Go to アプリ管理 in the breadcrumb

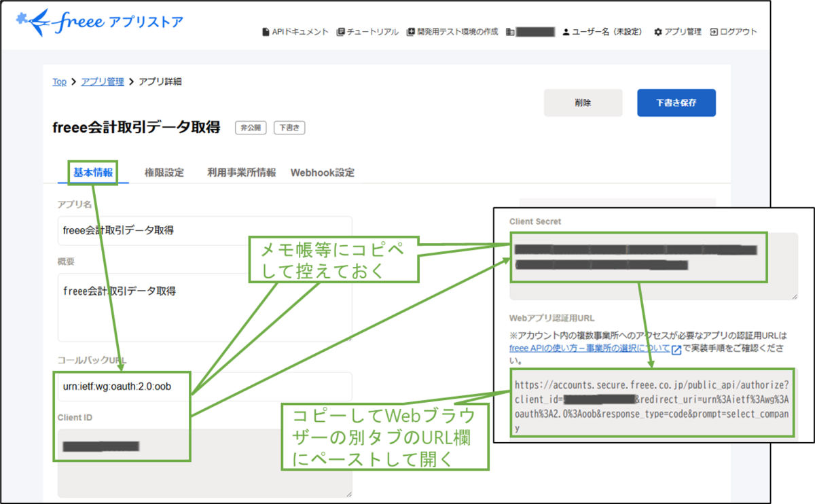(x=103, y=82)
